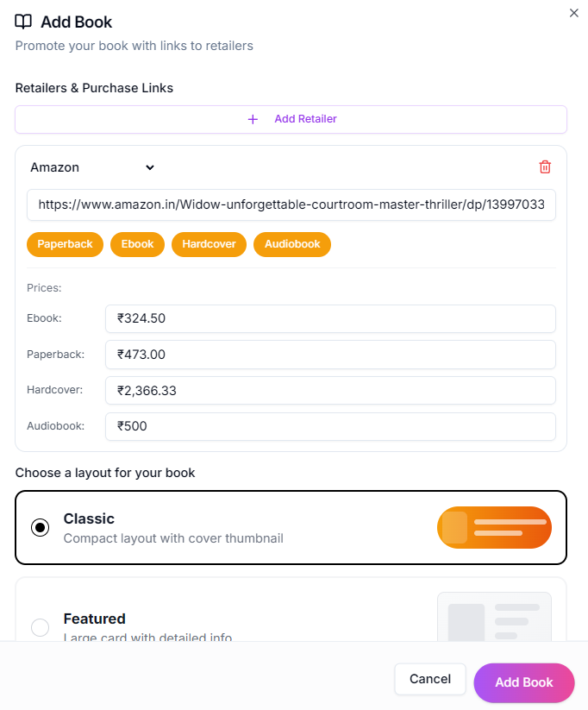The image size is (588, 710).
Task: Click the purple Add Book button
Action: [523, 682]
